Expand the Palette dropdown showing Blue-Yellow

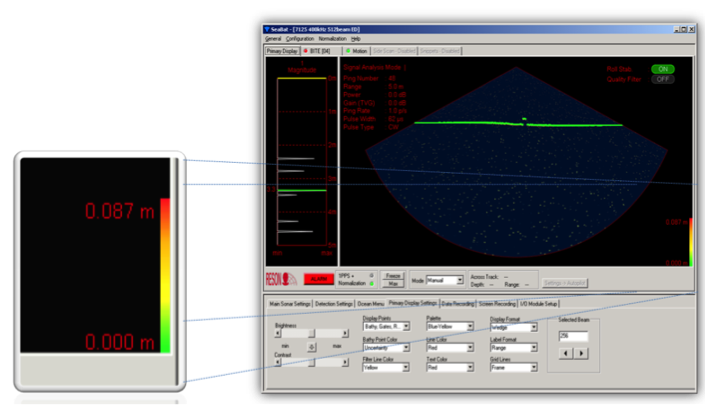tap(450, 328)
